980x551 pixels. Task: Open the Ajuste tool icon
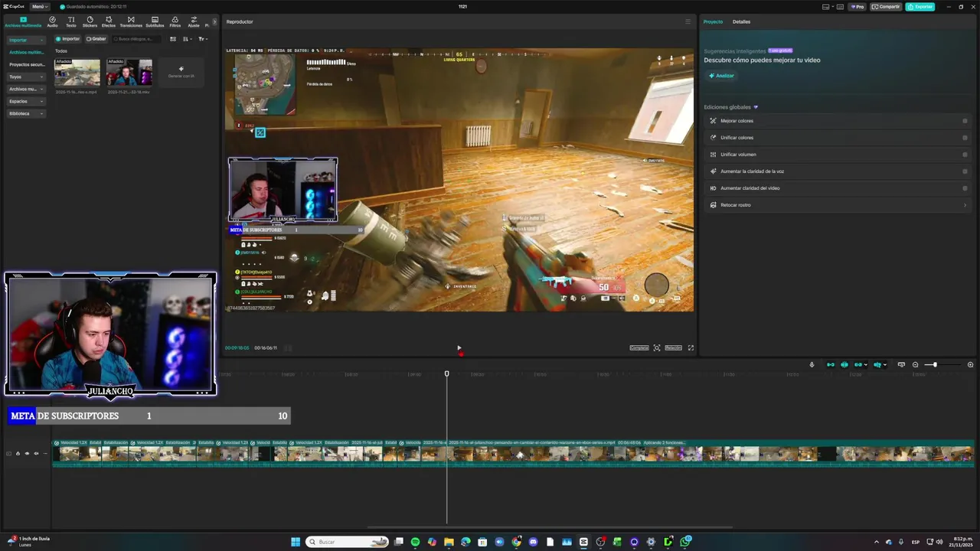[194, 21]
